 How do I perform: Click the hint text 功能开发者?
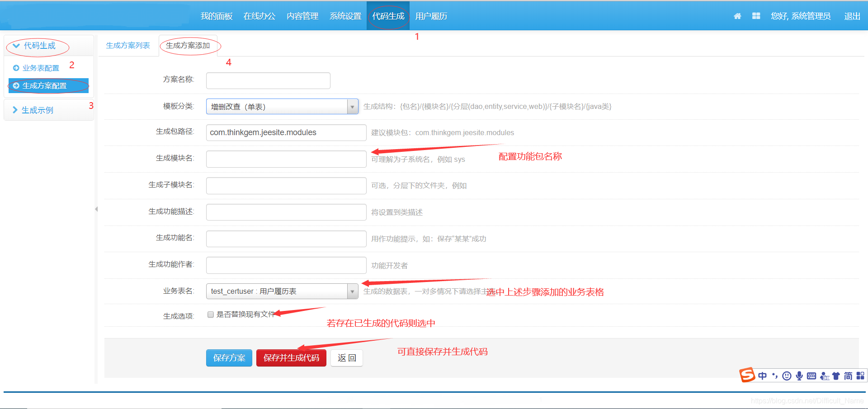tap(389, 266)
